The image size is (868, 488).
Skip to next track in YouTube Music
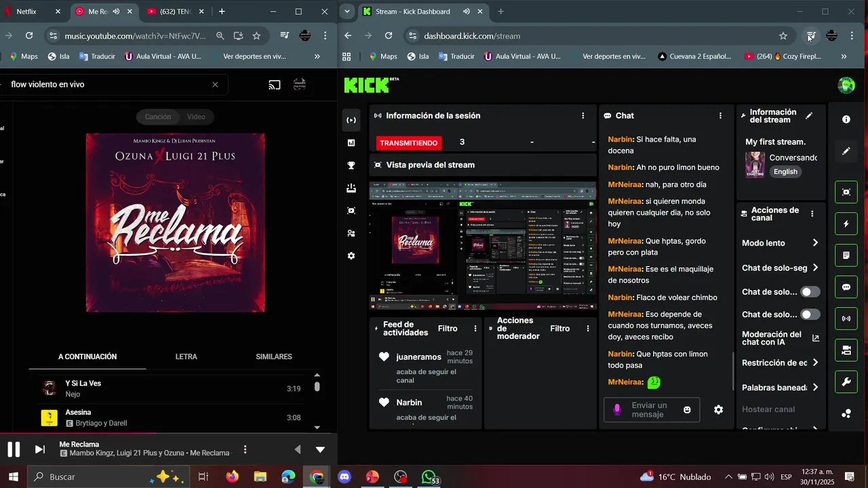40,449
